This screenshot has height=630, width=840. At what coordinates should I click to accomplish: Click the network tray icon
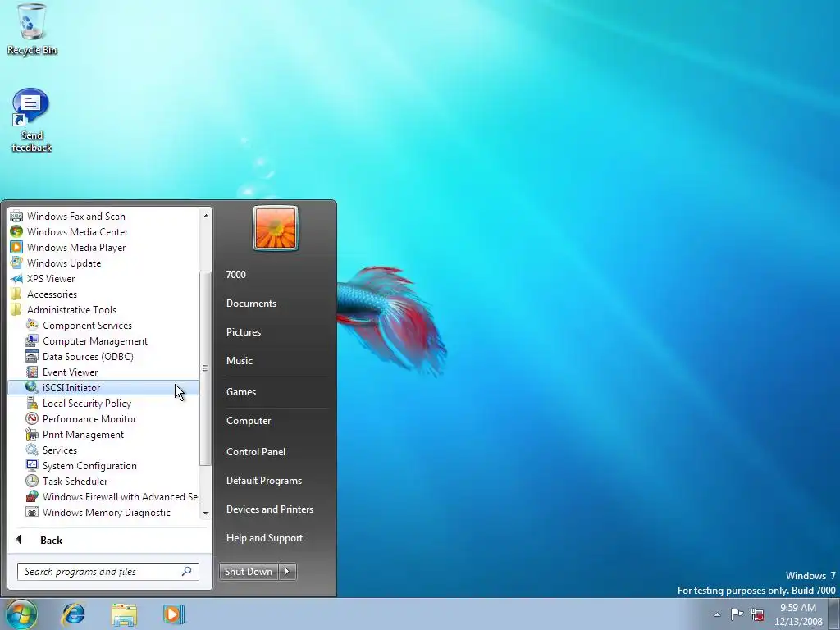(x=757, y=614)
